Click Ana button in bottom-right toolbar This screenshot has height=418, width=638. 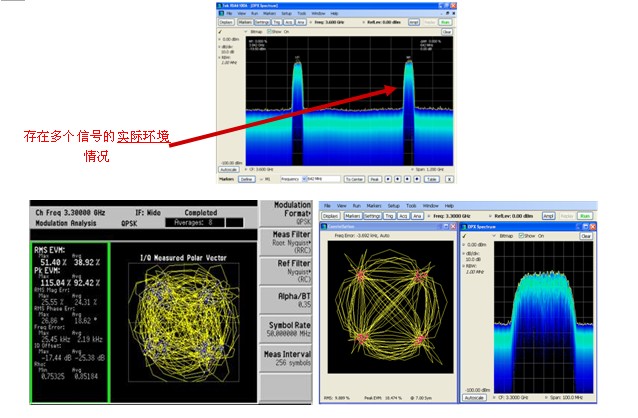[x=417, y=216]
